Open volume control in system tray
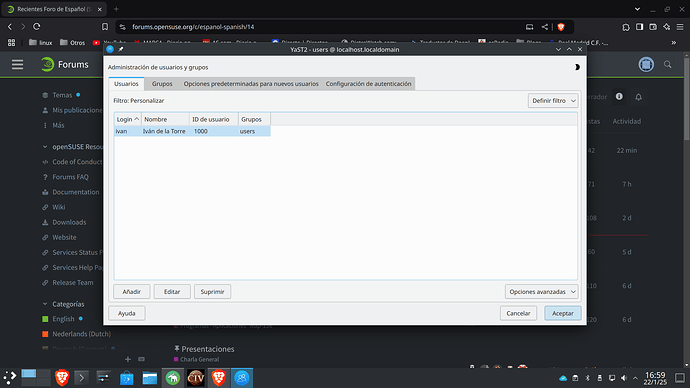The image size is (690, 388). click(624, 378)
